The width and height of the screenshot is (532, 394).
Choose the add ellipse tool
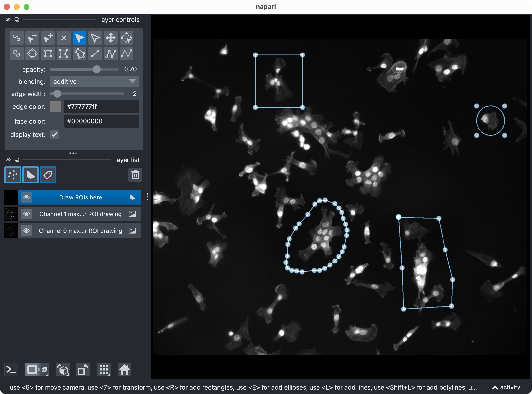(32, 53)
